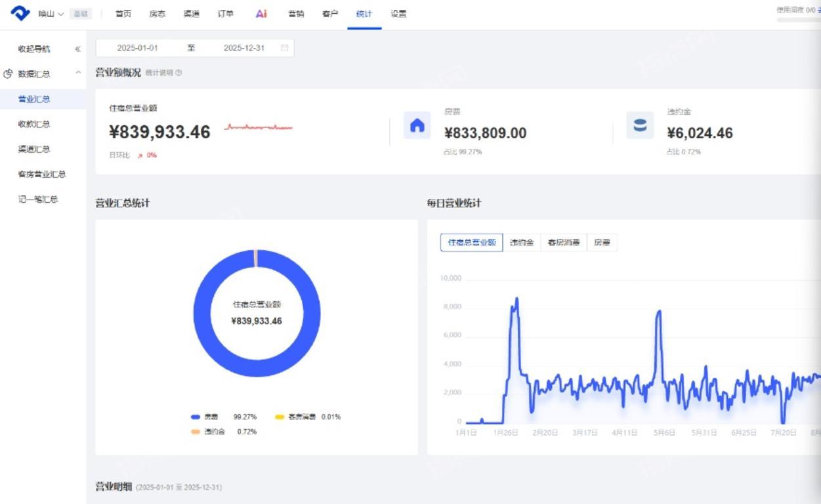This screenshot has width=821, height=504.
Task: Click the 营业汇总统计 heading
Action: pyautogui.click(x=123, y=203)
